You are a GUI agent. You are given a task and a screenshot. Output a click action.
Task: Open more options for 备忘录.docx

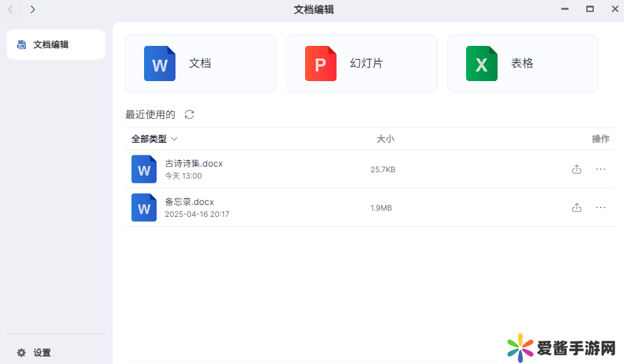[x=601, y=207]
